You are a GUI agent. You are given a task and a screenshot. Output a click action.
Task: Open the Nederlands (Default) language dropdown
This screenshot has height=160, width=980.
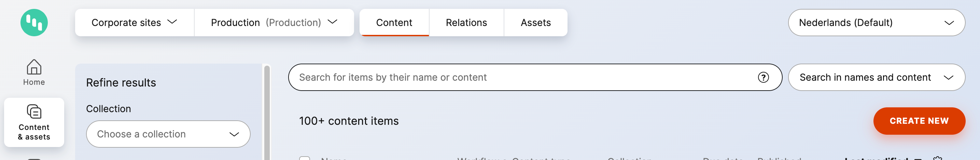pyautogui.click(x=876, y=23)
